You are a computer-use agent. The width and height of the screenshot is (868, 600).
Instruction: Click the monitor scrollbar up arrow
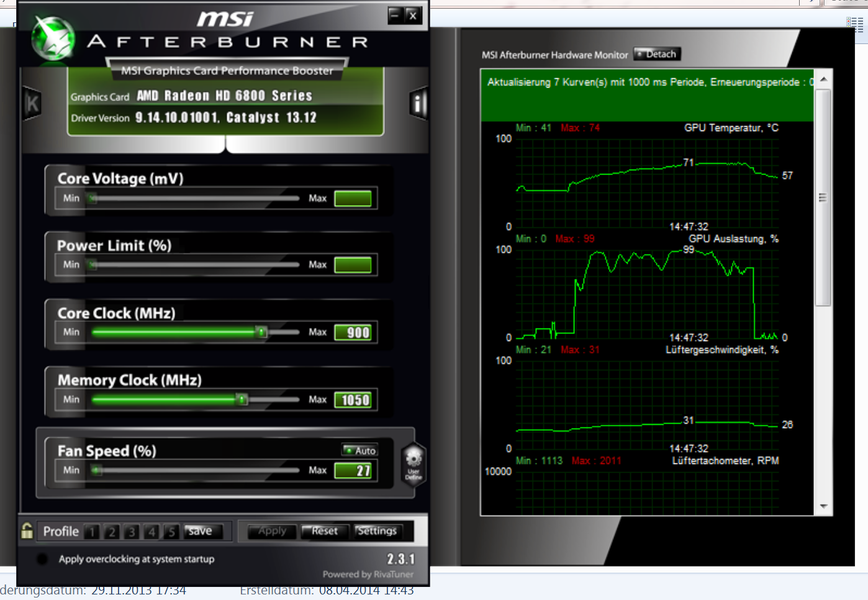point(823,80)
